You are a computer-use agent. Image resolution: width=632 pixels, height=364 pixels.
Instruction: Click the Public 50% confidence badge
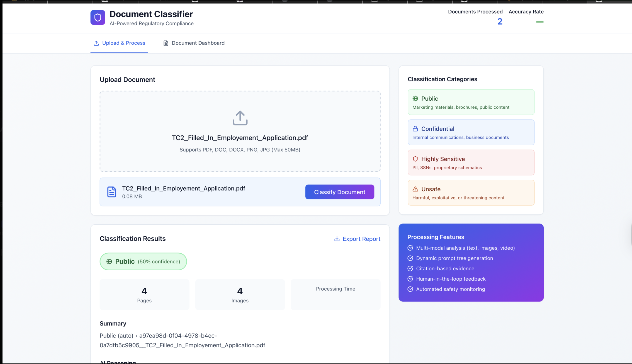143,261
